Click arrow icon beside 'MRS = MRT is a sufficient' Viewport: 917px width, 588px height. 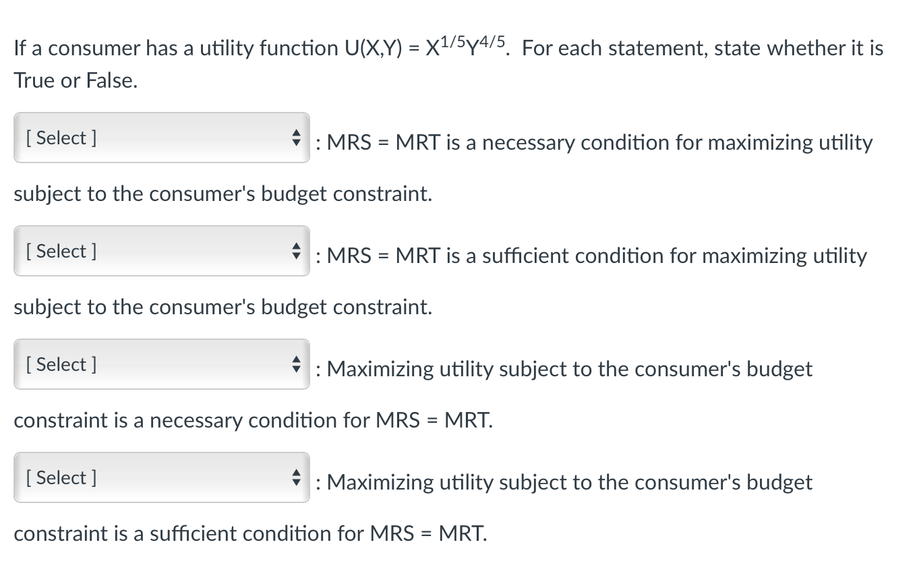point(295,252)
